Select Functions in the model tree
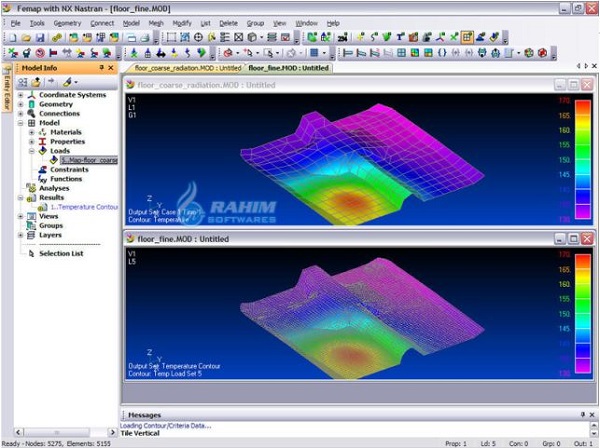Viewport: 600px width, 448px height. tap(66, 179)
